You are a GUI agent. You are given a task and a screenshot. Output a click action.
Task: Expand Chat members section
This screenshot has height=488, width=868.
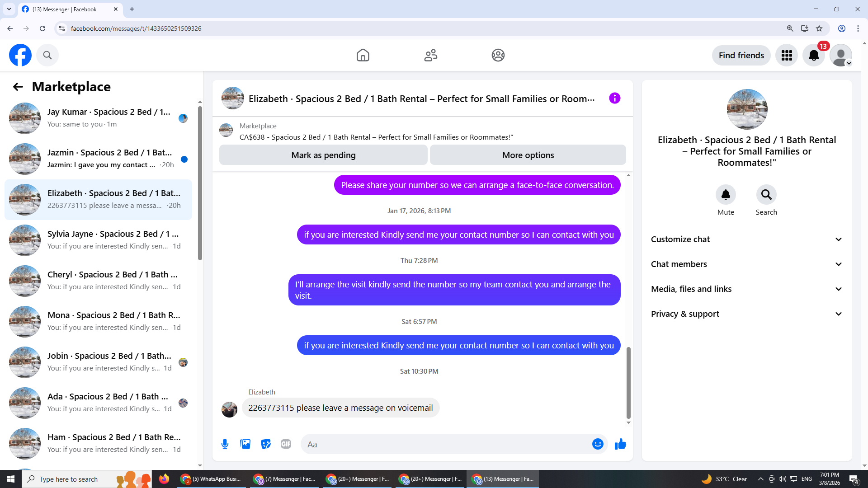click(x=747, y=264)
